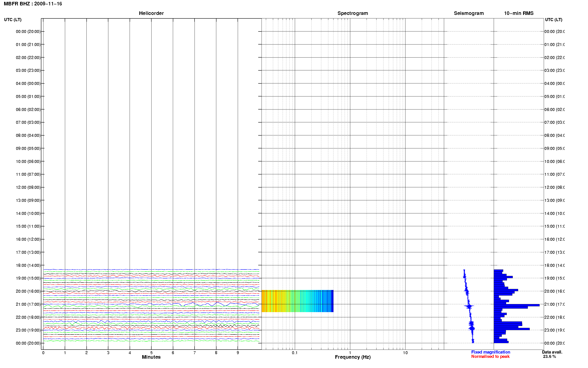588x368 pixels.
Task: Select the minute tick label 9
Action: click(x=238, y=353)
